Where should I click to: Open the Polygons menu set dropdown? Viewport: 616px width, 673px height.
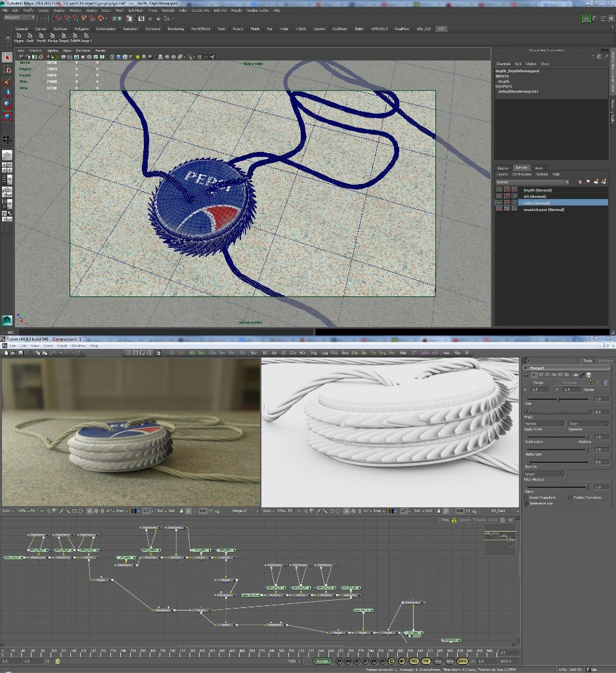click(x=19, y=18)
